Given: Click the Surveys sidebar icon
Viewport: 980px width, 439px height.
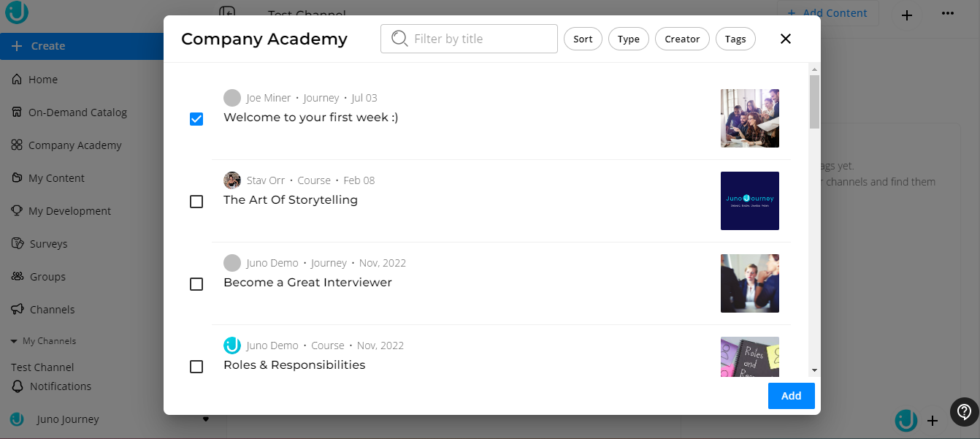Looking at the screenshot, I should click(17, 244).
